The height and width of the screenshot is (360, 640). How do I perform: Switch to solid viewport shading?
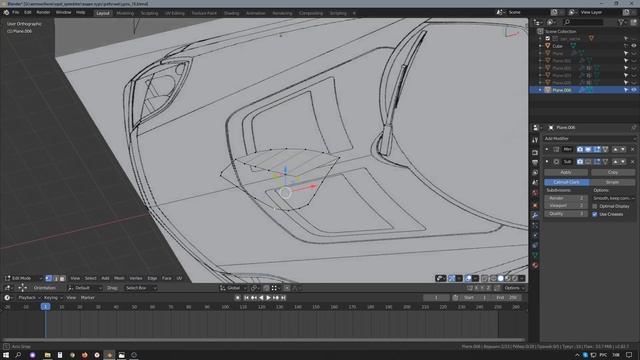click(x=500, y=278)
